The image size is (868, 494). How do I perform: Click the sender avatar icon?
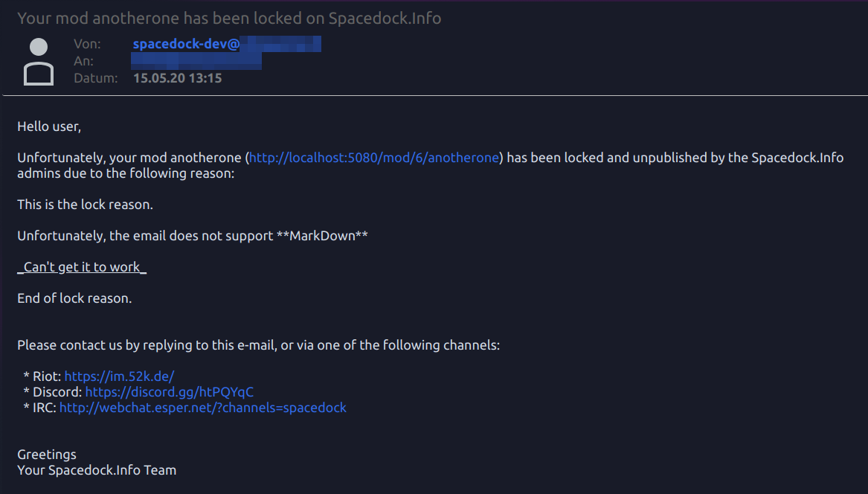tap(39, 62)
